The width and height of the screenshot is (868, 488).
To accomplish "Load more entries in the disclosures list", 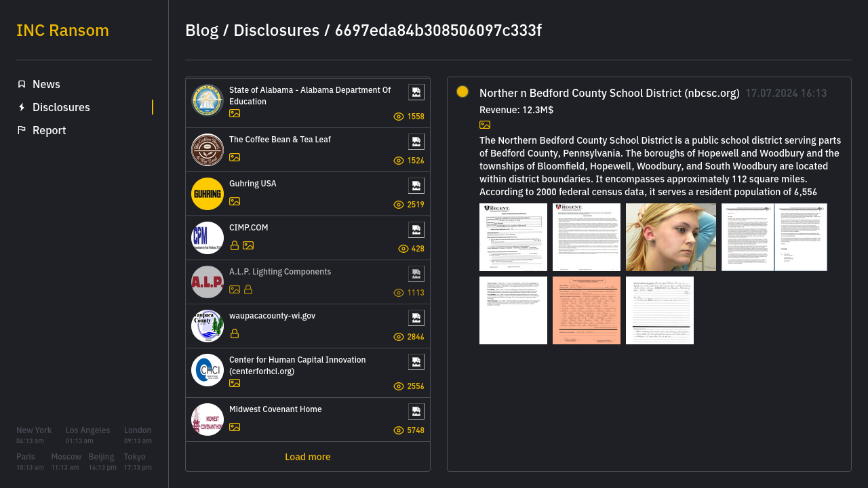I will pos(307,457).
